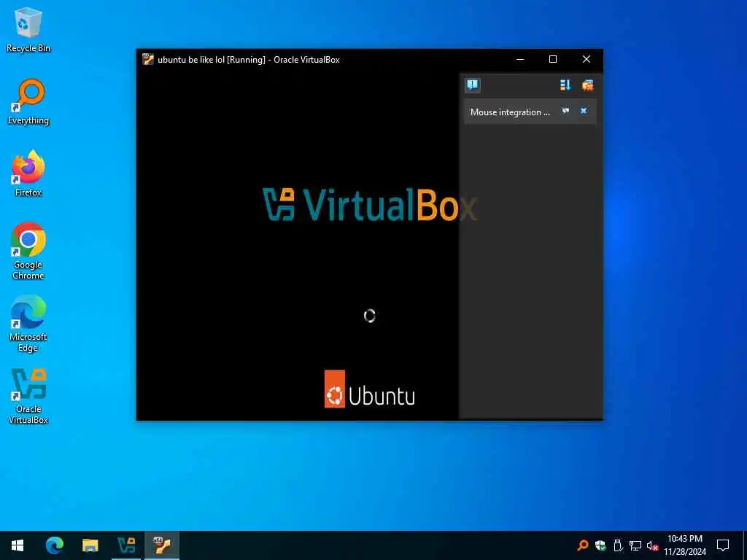Select the Microsoft Edge desktop shortcut

click(28, 323)
